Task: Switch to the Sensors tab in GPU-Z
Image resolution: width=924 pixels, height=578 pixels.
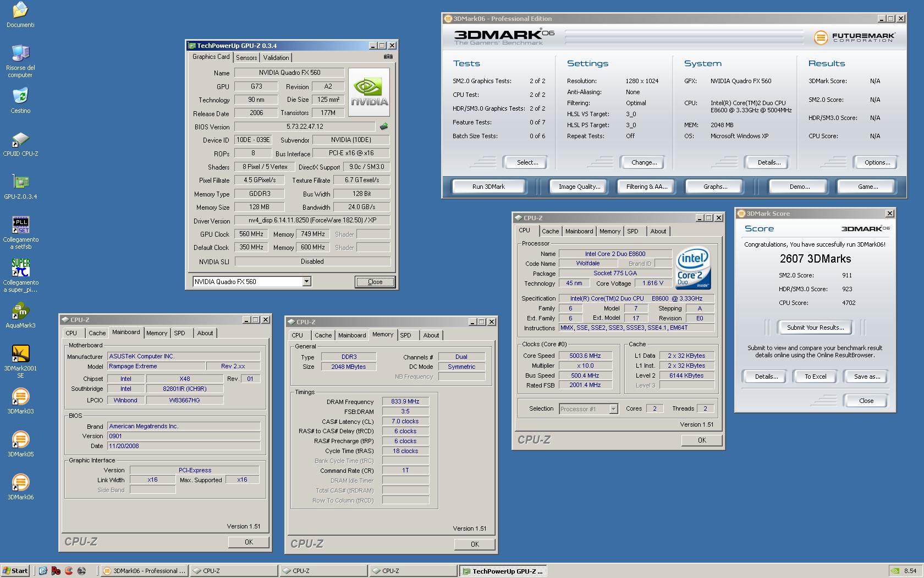Action: pyautogui.click(x=246, y=58)
